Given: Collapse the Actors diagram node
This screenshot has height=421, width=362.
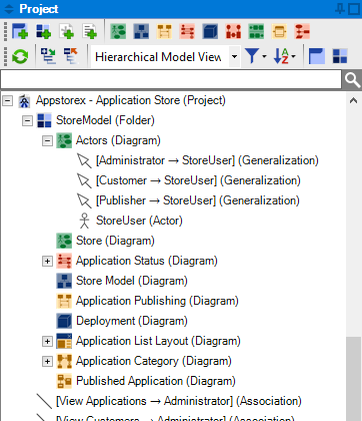Looking at the screenshot, I should pyautogui.click(x=47, y=141).
